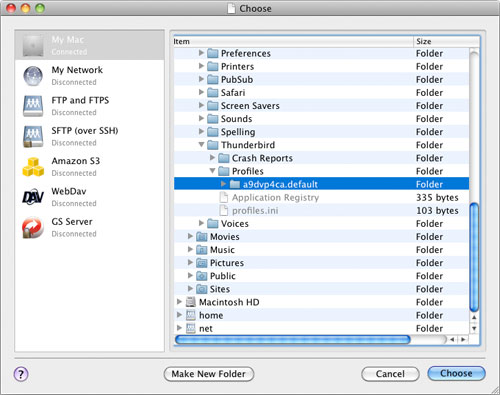This screenshot has width=500, height=395.
Task: Click the Thunderbird folder icon
Action: [x=212, y=145]
